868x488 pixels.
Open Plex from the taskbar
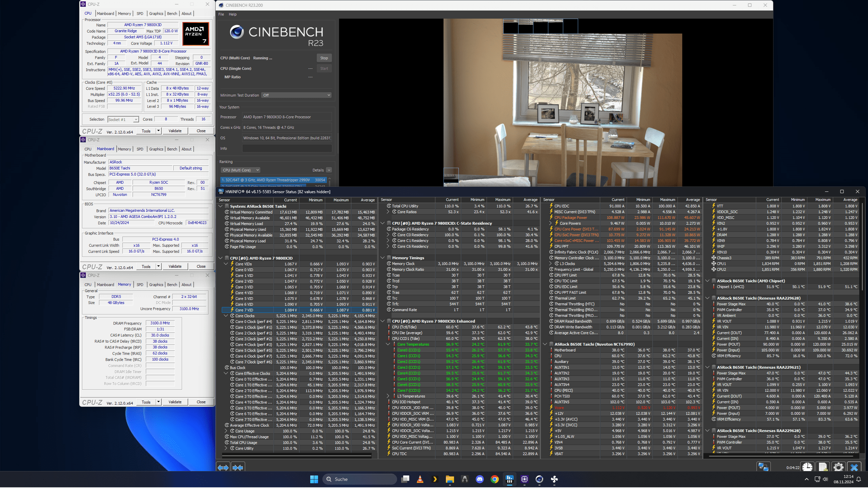coord(435,479)
